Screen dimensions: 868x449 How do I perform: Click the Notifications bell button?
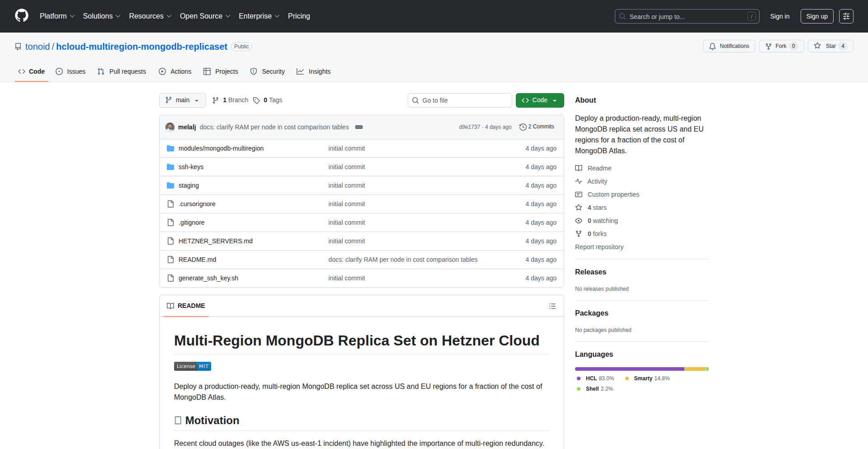pyautogui.click(x=729, y=46)
